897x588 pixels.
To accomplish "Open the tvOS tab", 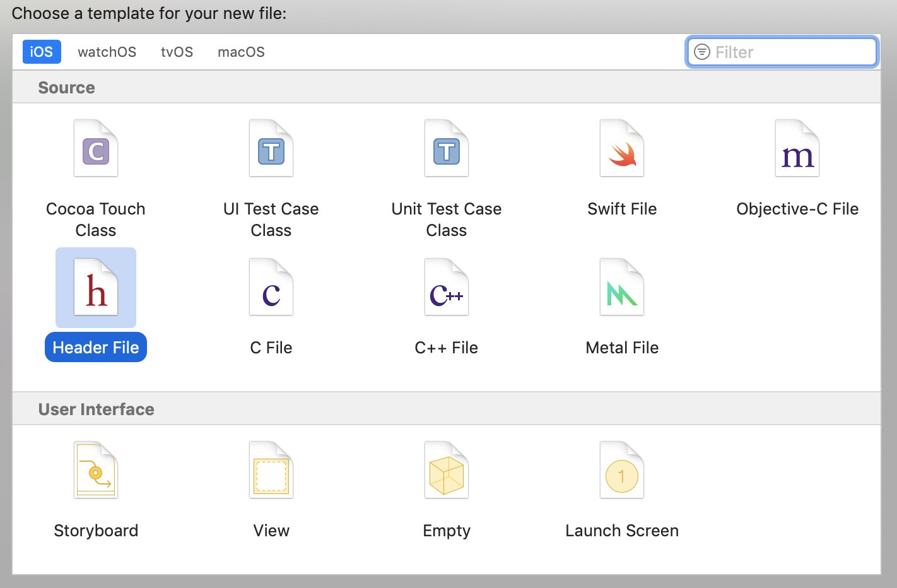I will (x=177, y=52).
